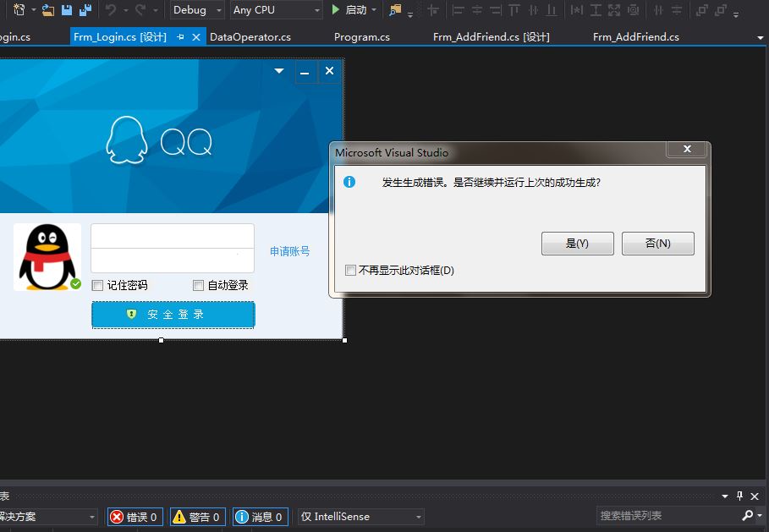The image size is (769, 532).
Task: Click the New Project toolbar icon
Action: click(x=19, y=10)
